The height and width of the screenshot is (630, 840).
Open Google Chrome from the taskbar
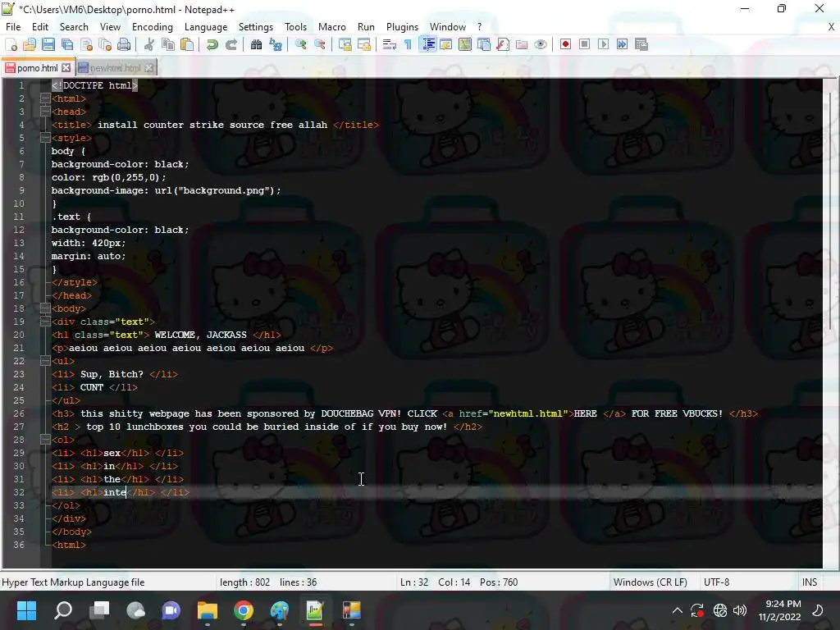click(244, 610)
